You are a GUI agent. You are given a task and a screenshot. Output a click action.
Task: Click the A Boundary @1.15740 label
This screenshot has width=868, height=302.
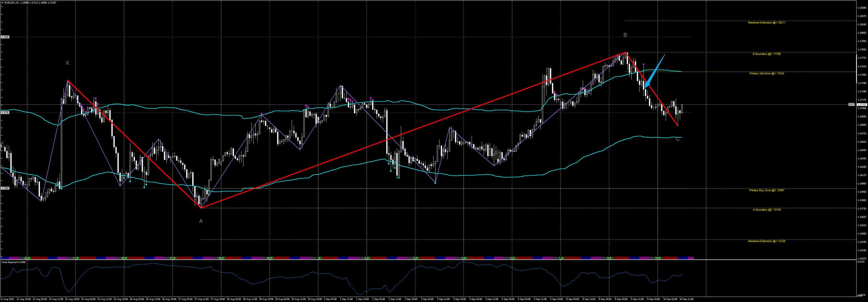767,210
